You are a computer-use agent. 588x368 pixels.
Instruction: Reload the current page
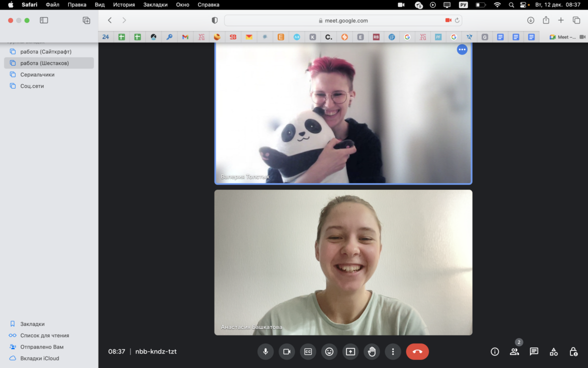point(457,20)
